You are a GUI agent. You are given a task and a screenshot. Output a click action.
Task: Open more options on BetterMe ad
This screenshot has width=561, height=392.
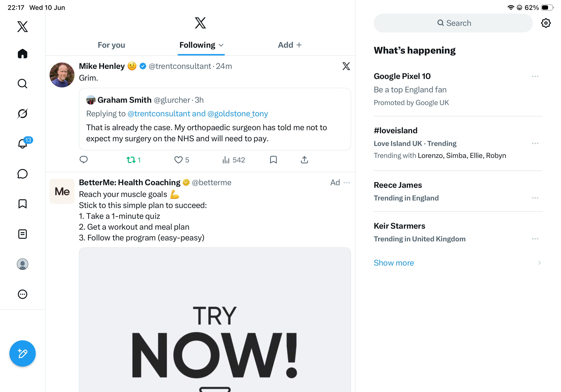pos(347,183)
